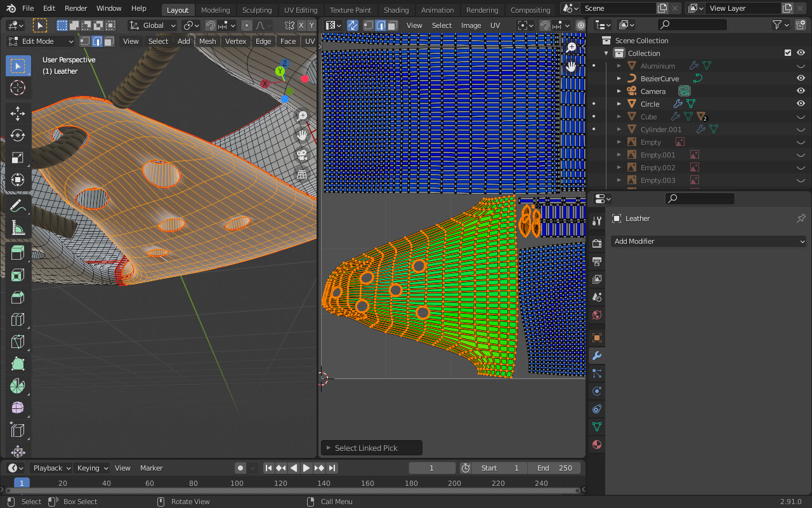Click the Z axis of the navigation gizmo
This screenshot has width=812, height=508.
coord(285,63)
